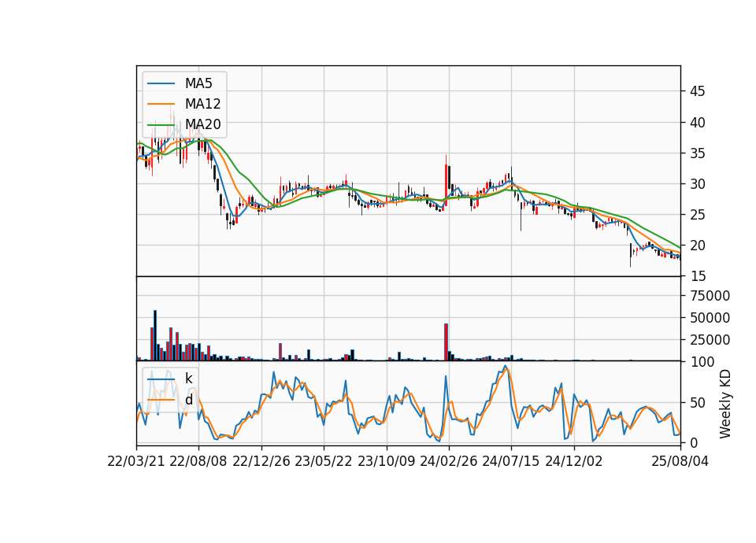Click the 23/05/22 date axis label
756x543 pixels.
coord(324,461)
